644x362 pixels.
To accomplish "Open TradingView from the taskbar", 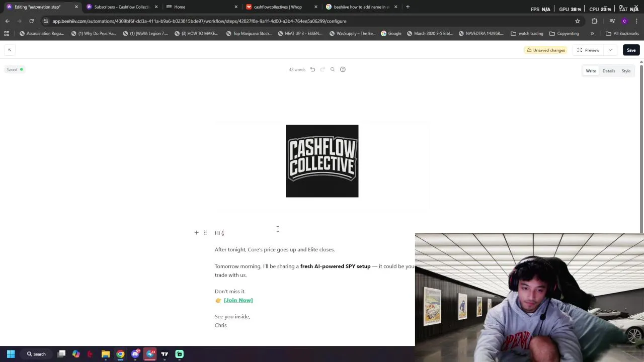I will point(165,354).
